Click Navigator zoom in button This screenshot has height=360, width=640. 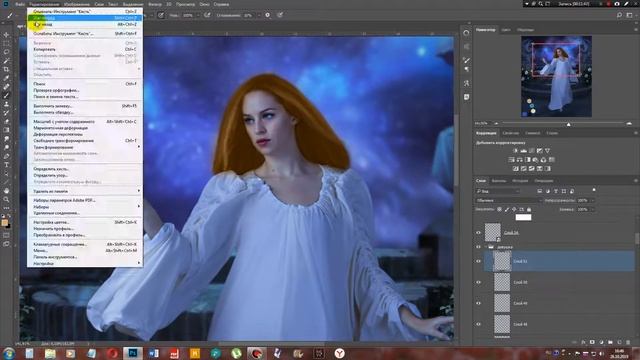[629, 123]
